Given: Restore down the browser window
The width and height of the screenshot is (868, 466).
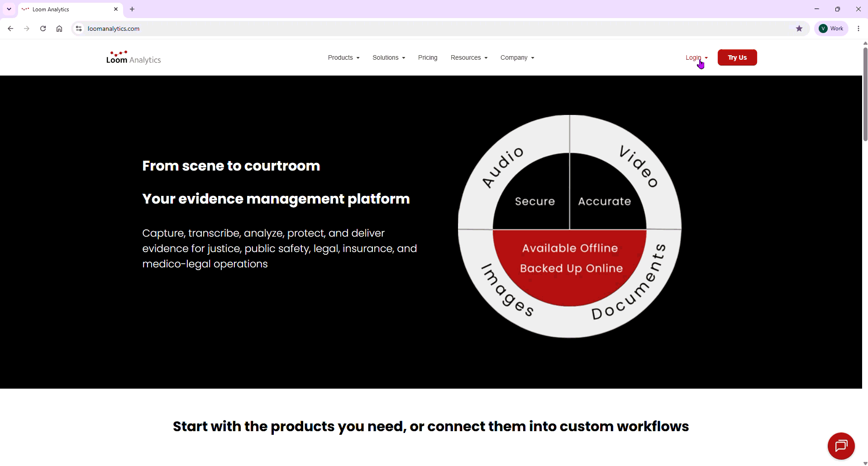Looking at the screenshot, I should point(838,9).
